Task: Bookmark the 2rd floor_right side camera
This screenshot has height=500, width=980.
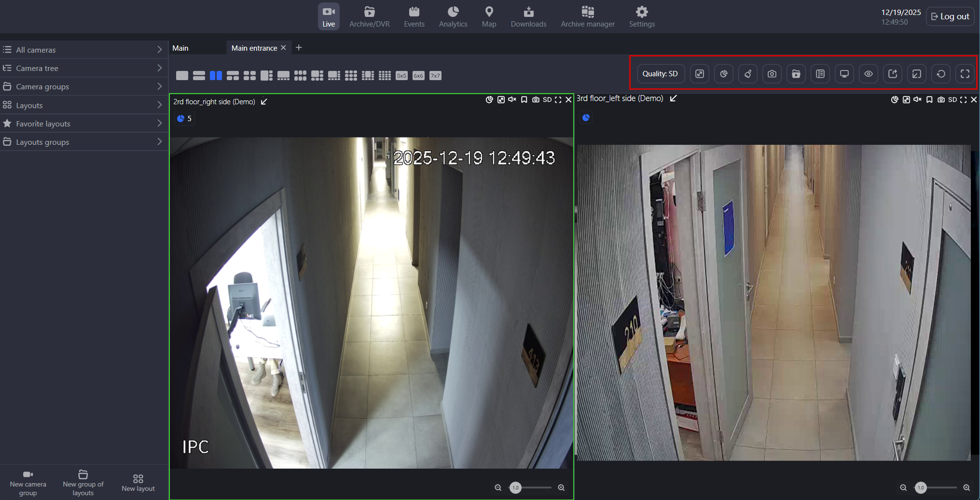Action: tap(524, 100)
